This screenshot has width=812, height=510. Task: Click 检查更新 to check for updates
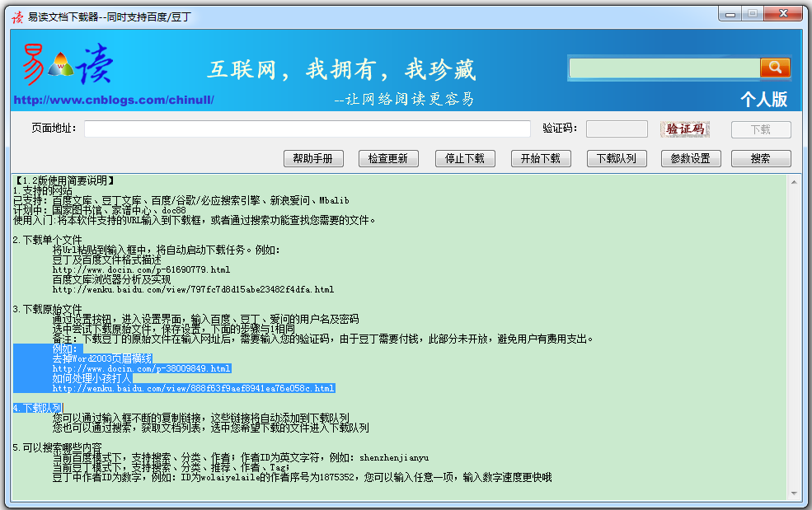click(x=387, y=158)
